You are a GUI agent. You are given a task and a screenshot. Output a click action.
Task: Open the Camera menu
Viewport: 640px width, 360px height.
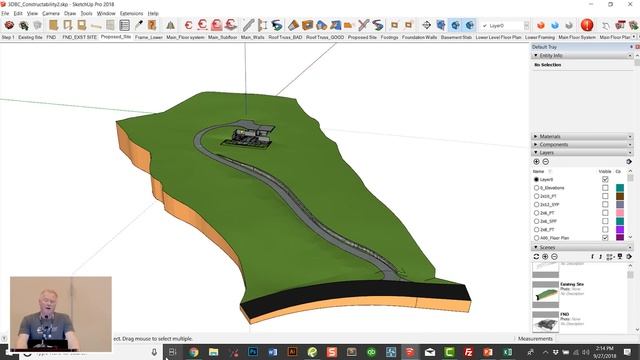click(x=51, y=13)
